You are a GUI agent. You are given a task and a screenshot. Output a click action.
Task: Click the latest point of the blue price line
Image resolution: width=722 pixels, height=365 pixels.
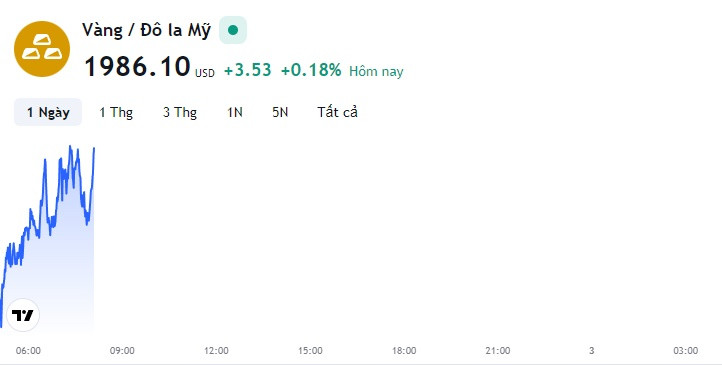(x=94, y=149)
